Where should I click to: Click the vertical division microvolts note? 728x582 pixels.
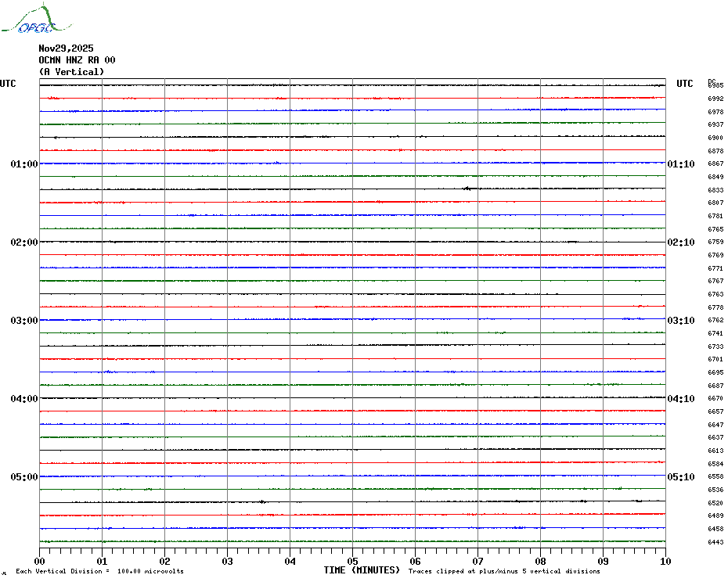(x=99, y=572)
